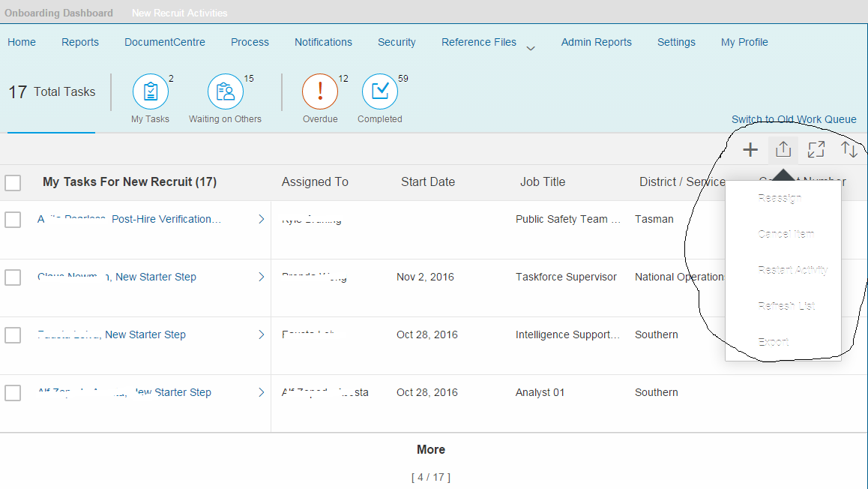Click Switch to Old Work Queue link
868x489 pixels.
[794, 119]
